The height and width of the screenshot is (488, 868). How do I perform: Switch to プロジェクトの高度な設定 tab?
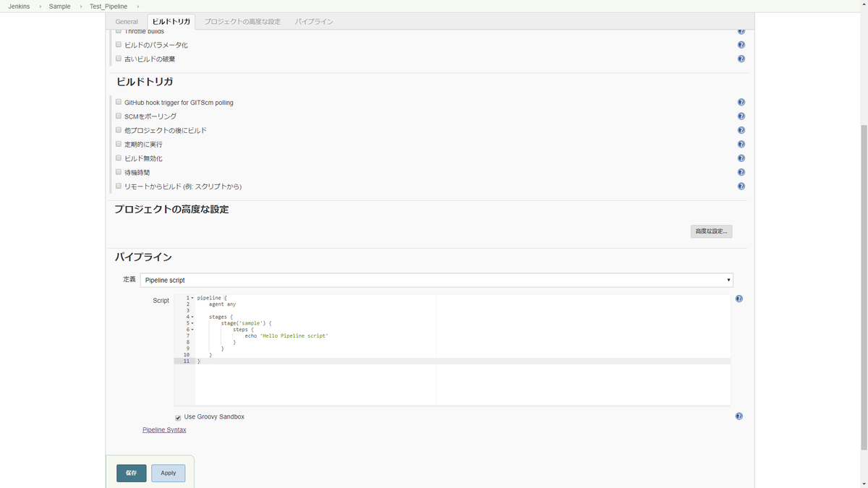point(242,22)
